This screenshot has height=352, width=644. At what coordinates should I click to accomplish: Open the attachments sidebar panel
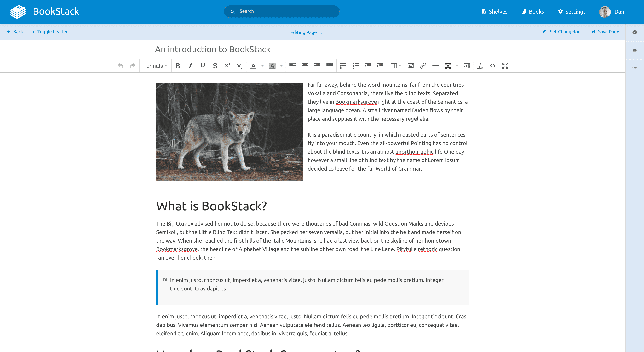click(635, 67)
